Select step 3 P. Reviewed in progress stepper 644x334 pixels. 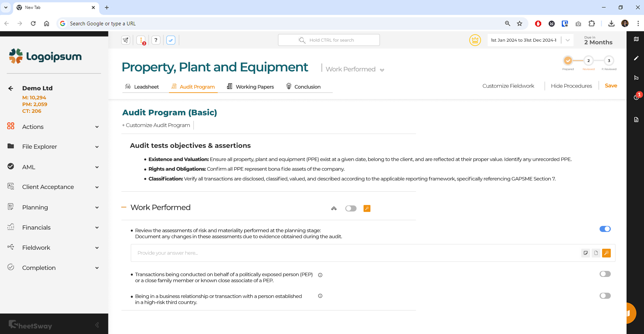click(x=609, y=61)
